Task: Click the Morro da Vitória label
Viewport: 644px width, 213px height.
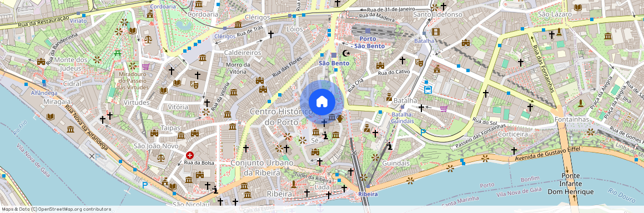Action: click(x=238, y=68)
